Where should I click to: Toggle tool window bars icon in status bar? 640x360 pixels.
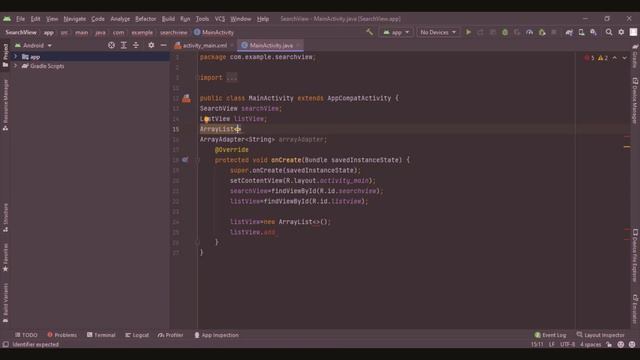click(x=5, y=344)
